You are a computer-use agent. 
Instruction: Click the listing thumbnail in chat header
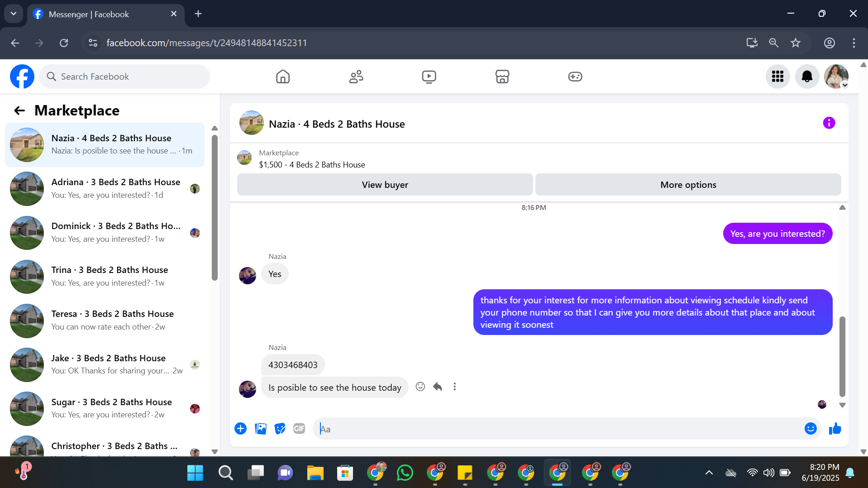click(x=252, y=123)
